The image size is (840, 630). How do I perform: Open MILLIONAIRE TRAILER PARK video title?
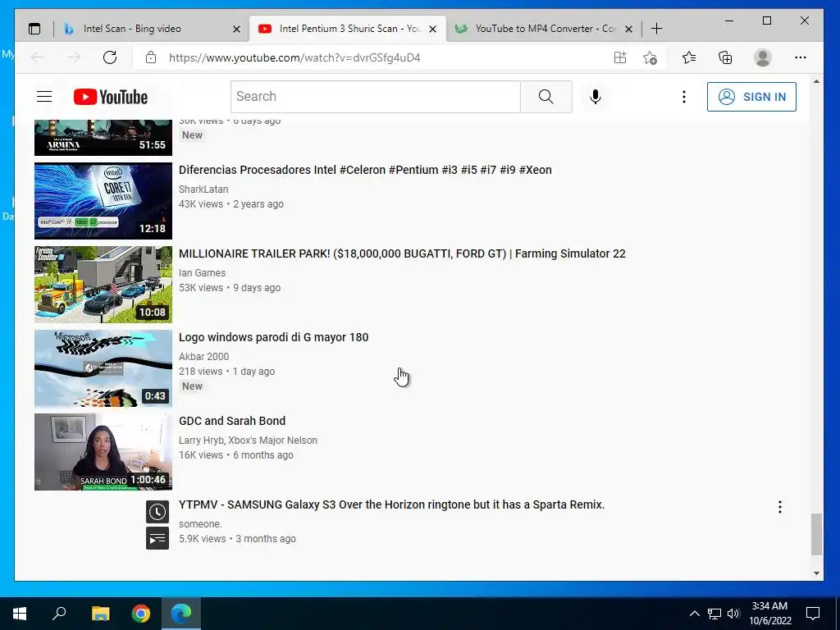(x=402, y=253)
